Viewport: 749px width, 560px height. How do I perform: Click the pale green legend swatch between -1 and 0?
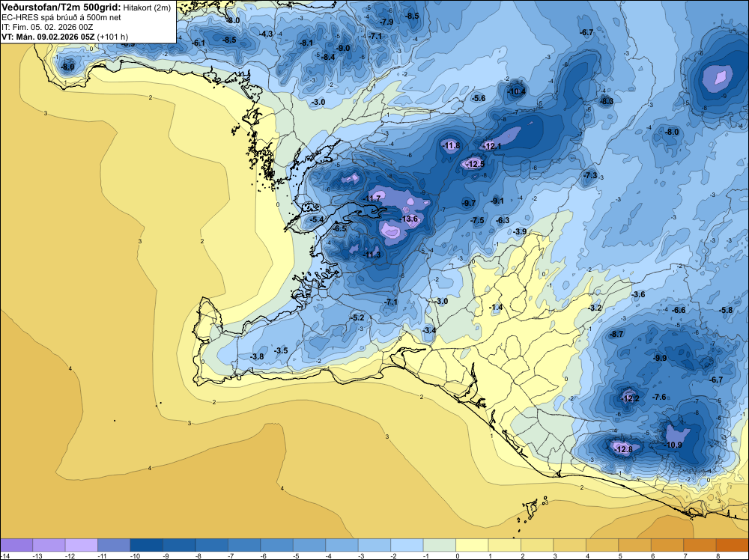click(440, 545)
